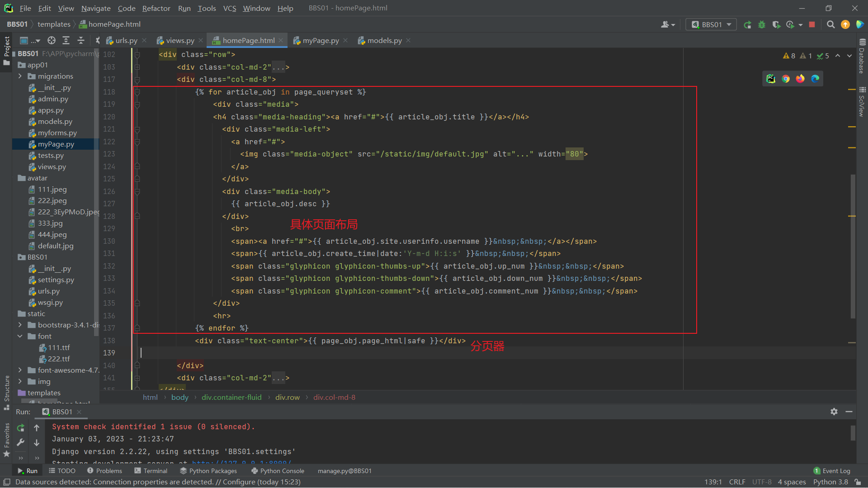Stop the running BBS01 server
The height and width of the screenshot is (488, 868).
click(812, 24)
